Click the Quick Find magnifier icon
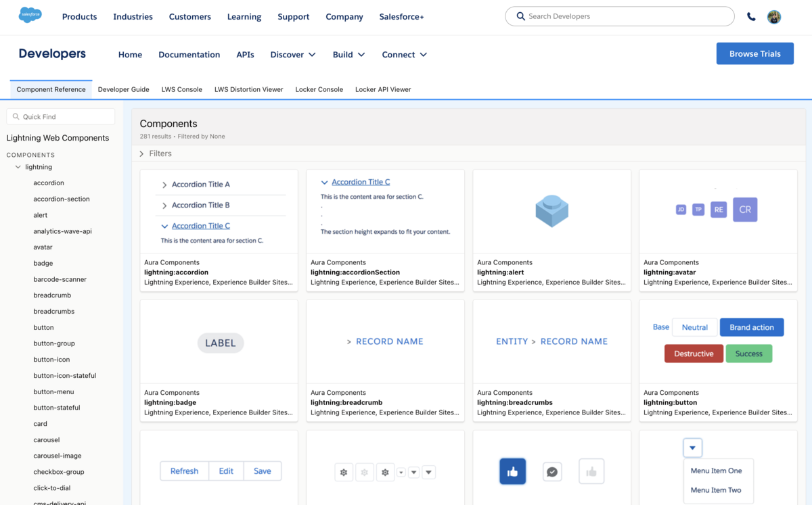The image size is (812, 505). click(16, 116)
